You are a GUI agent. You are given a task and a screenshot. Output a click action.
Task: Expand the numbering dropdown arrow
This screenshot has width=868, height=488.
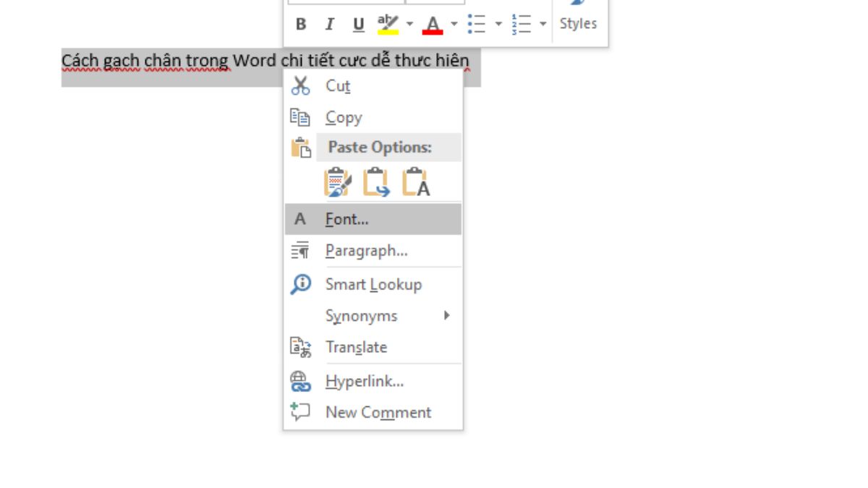click(x=542, y=25)
